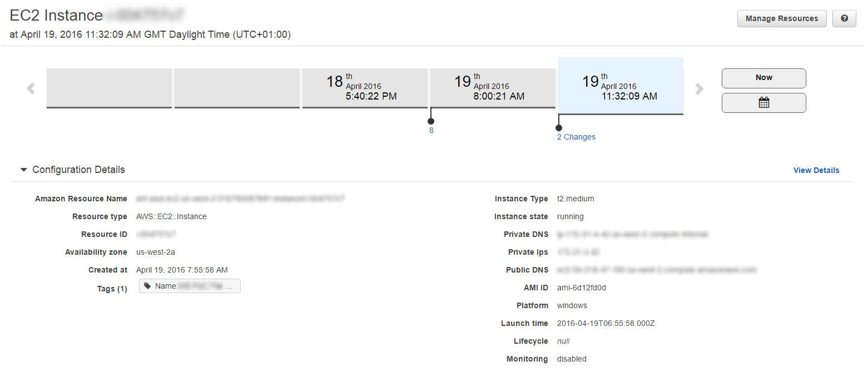Click timeline marker dot above 2 Changes
The height and width of the screenshot is (371, 868).
coord(559,128)
